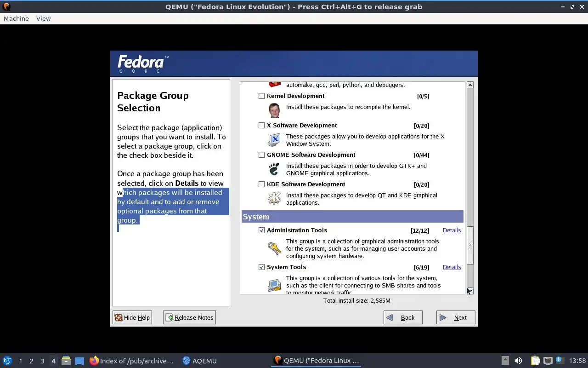The height and width of the screenshot is (368, 588).
Task: Check GNOME Software Development group
Action: 261,155
